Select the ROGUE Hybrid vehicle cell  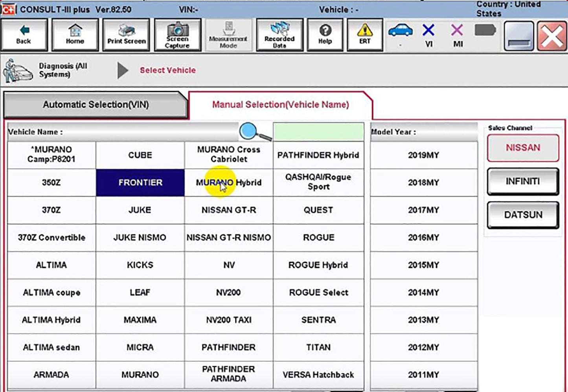pos(318,265)
